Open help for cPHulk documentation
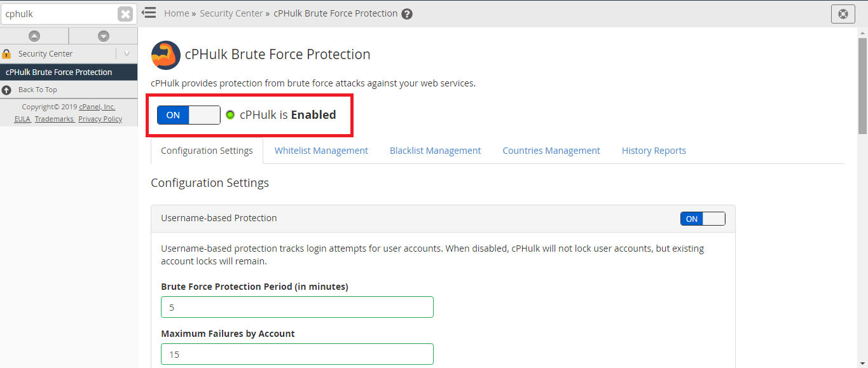This screenshot has width=868, height=368. click(x=407, y=14)
